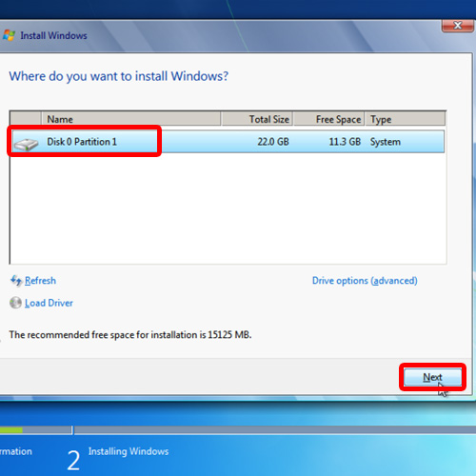The height and width of the screenshot is (476, 476).
Task: Click the Next button
Action: (432, 377)
